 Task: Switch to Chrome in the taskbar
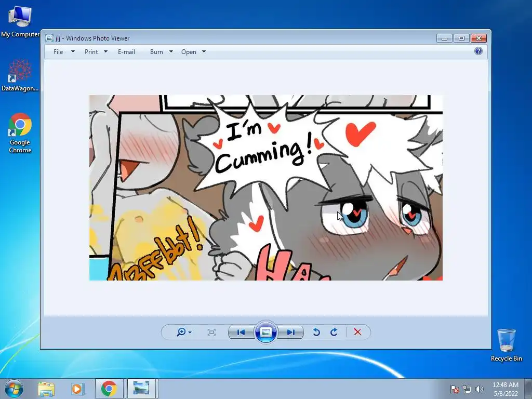109,389
